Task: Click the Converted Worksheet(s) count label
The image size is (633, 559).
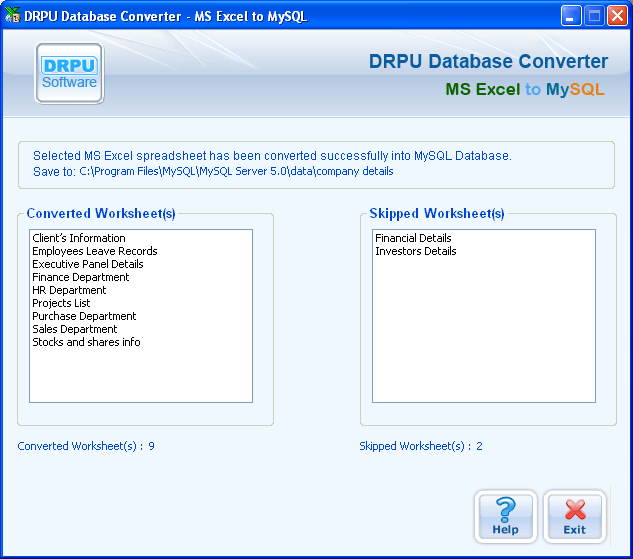Action: tap(86, 446)
